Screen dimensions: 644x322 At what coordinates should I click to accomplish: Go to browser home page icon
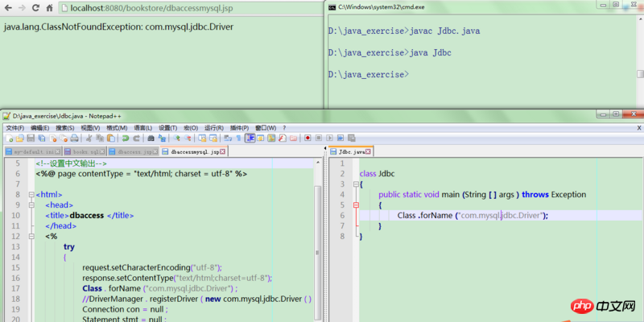(x=50, y=7)
